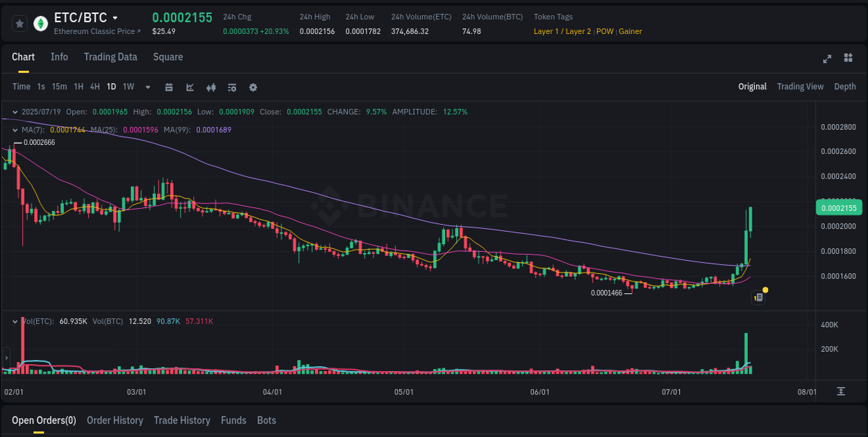Select the 4H timeframe
The height and width of the screenshot is (437, 868).
click(94, 87)
